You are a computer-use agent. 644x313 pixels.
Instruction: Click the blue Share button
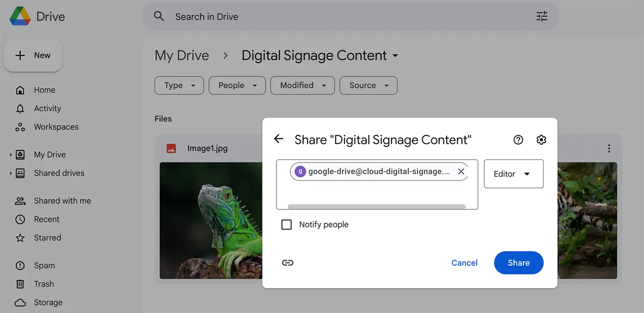(519, 263)
